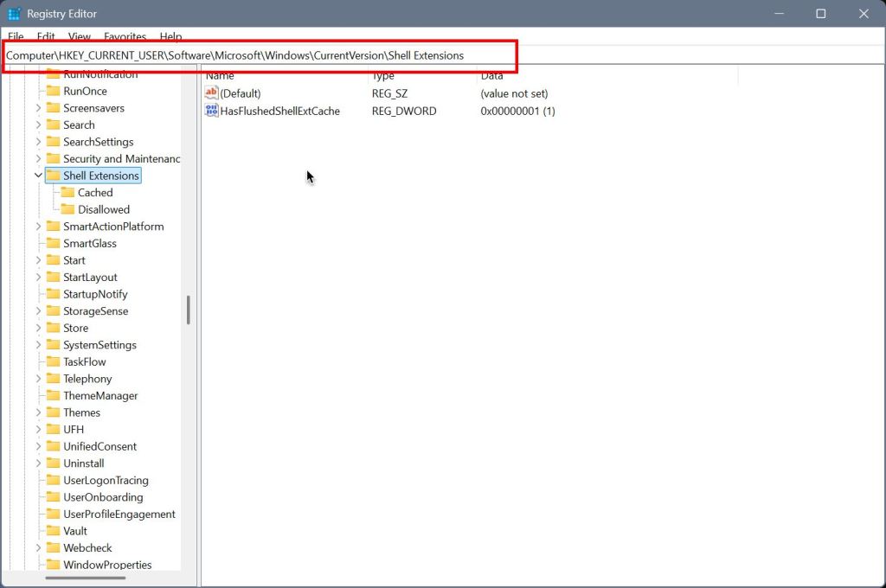Open the Help menu
This screenshot has width=886, height=588.
point(170,36)
